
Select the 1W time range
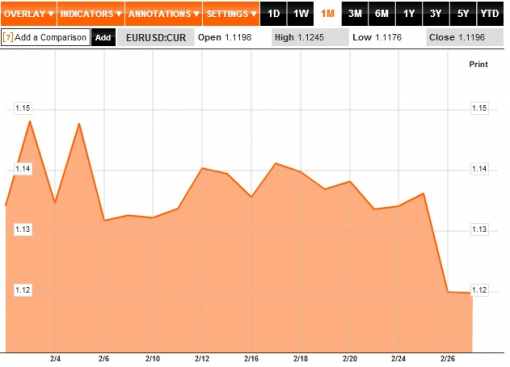pyautogui.click(x=301, y=14)
